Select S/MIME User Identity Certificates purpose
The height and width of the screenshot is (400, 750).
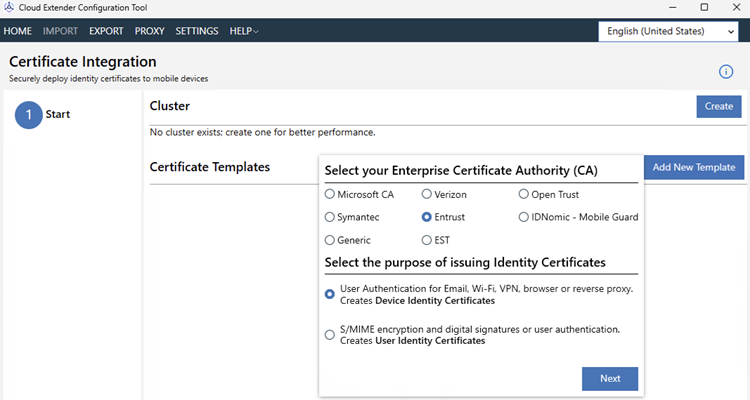tap(330, 335)
